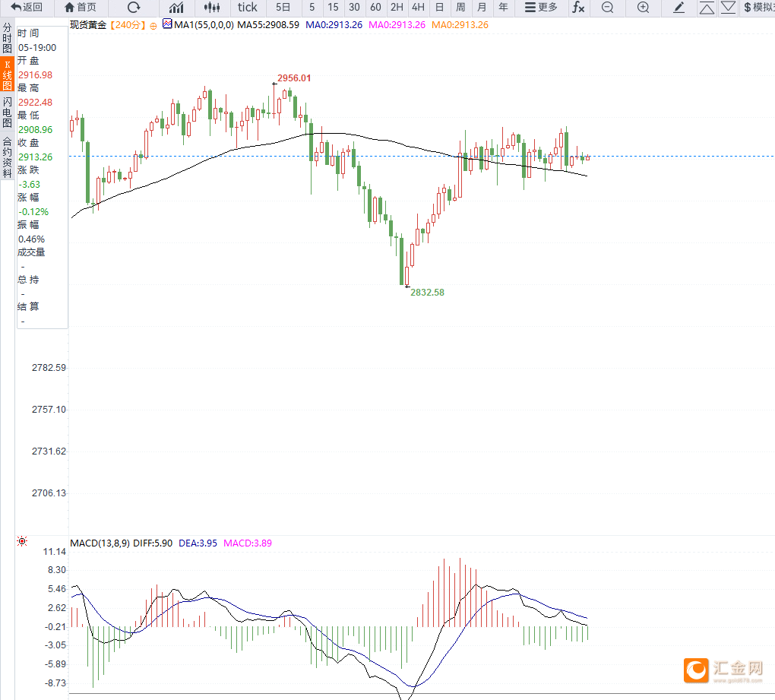The height and width of the screenshot is (700, 775).
Task: Click the MA indicator settings icon
Action: tap(167, 24)
